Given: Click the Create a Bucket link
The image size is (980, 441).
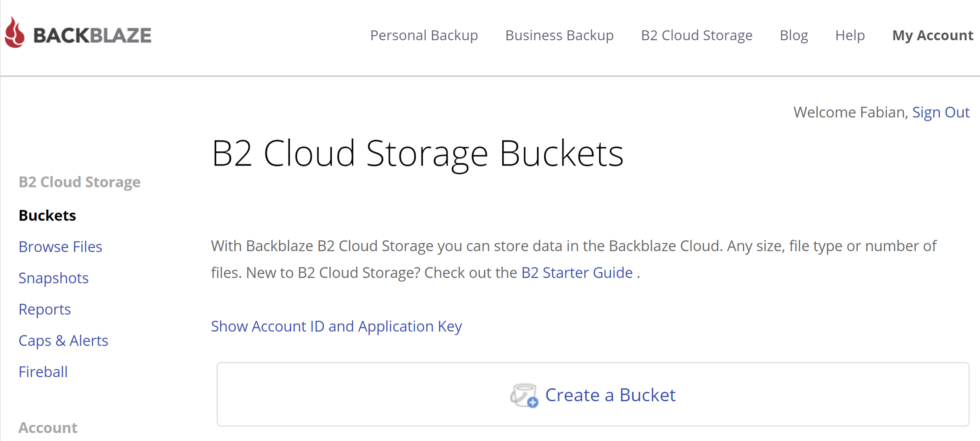Looking at the screenshot, I should coord(610,395).
